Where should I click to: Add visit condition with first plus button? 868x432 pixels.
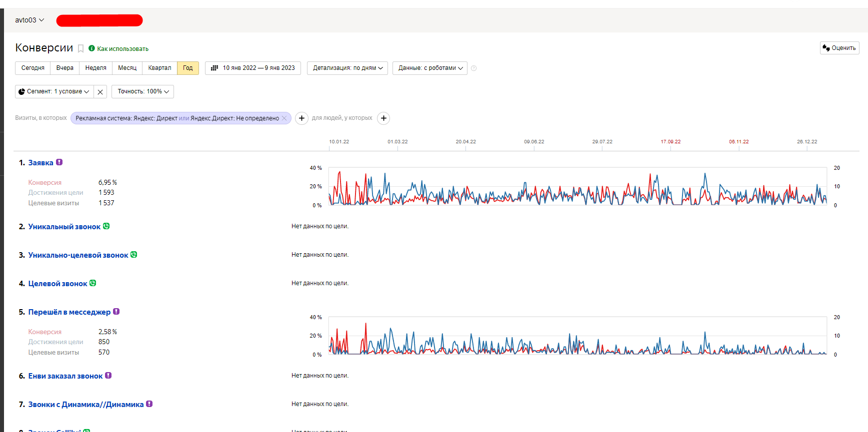(301, 118)
